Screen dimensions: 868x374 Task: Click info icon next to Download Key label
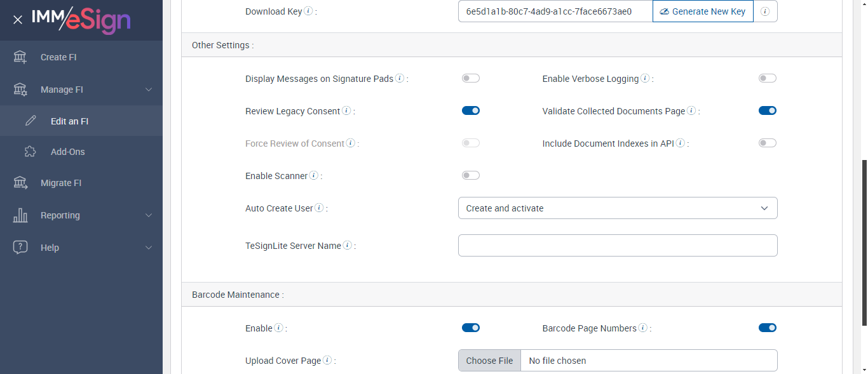[308, 11]
